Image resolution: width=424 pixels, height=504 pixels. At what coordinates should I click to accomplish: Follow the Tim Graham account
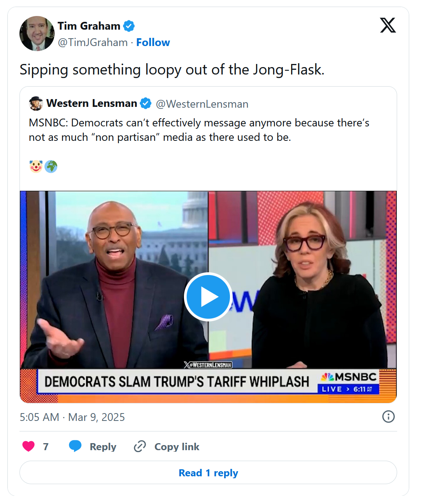pyautogui.click(x=153, y=42)
